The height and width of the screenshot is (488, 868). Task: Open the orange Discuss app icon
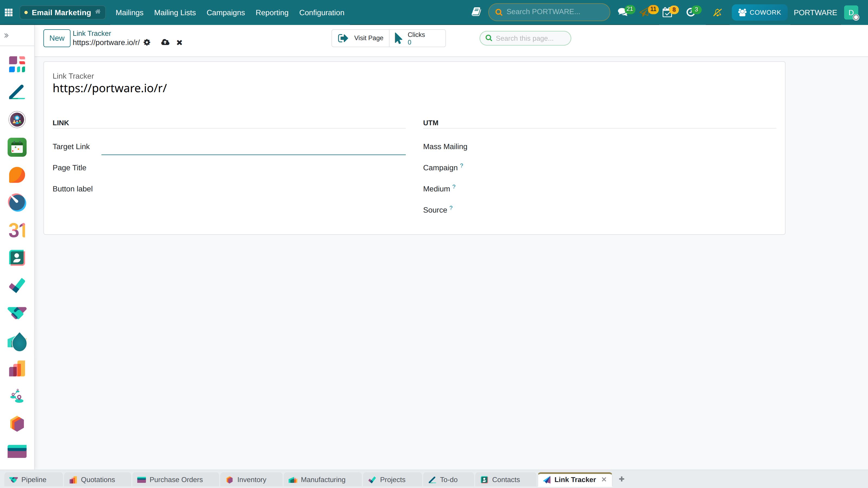[x=17, y=175]
